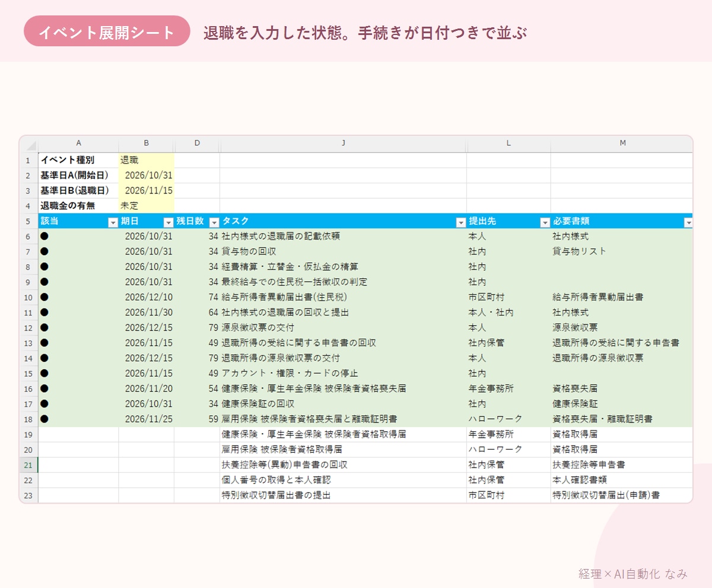Click the task 退職所得の源泉徴収票の交付
Screen dimensions: 712x588
click(281, 358)
